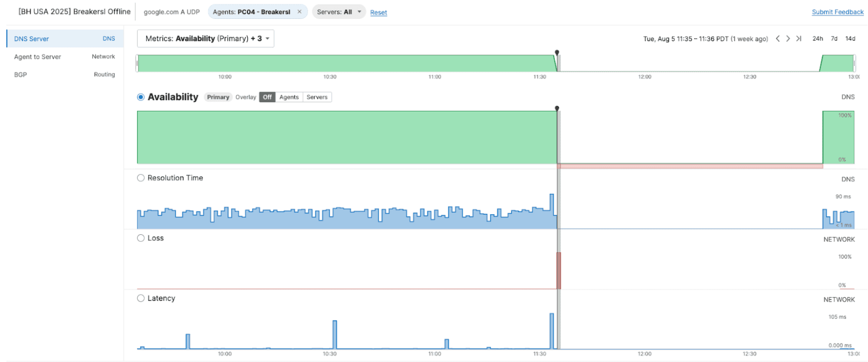868x362 pixels.
Task: Switch to the Agent to Server view
Action: 65,57
